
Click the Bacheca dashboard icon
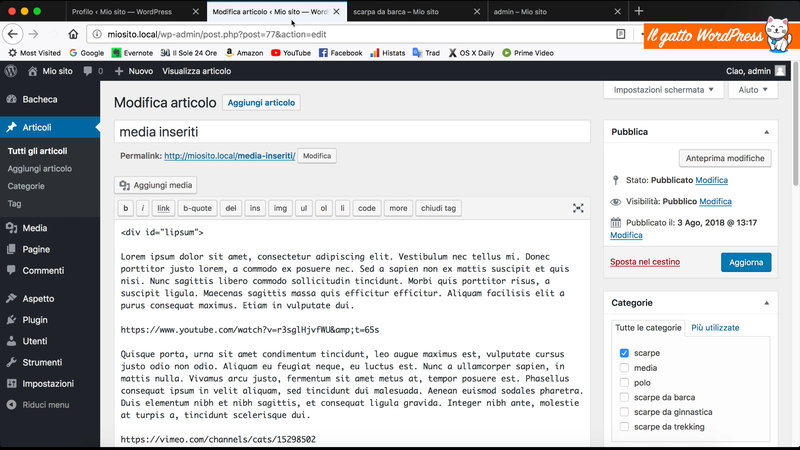11,99
